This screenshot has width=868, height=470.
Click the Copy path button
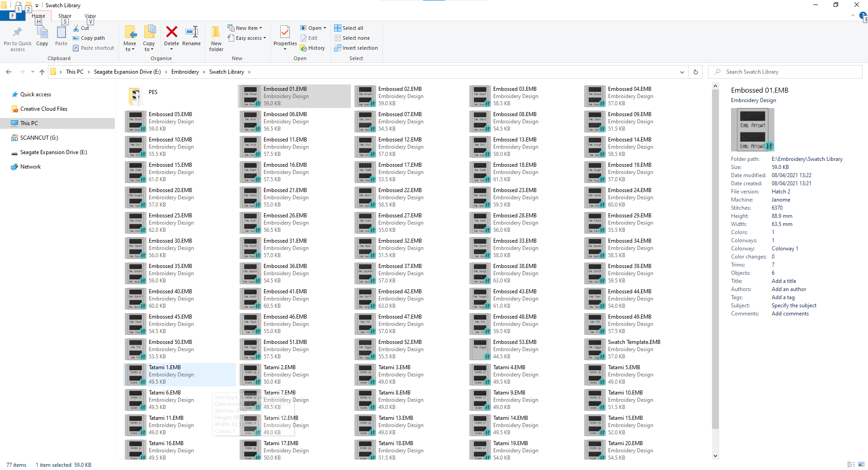[x=89, y=38]
